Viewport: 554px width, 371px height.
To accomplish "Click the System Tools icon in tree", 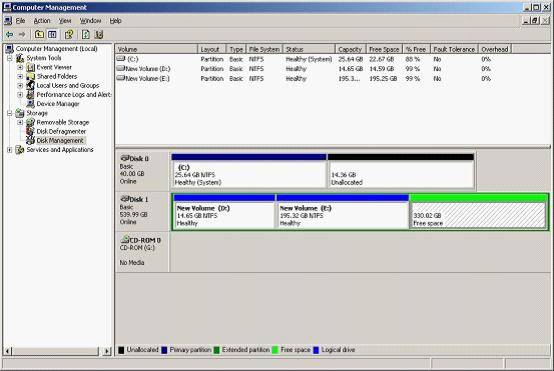I will (x=20, y=58).
